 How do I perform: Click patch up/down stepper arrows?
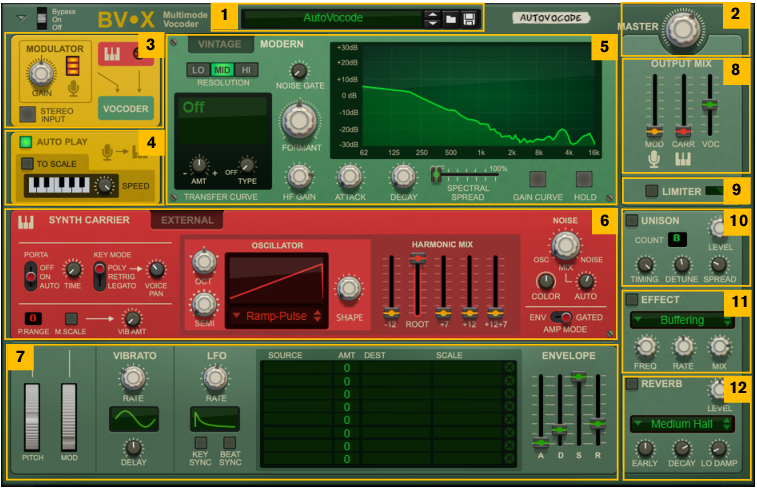(433, 19)
